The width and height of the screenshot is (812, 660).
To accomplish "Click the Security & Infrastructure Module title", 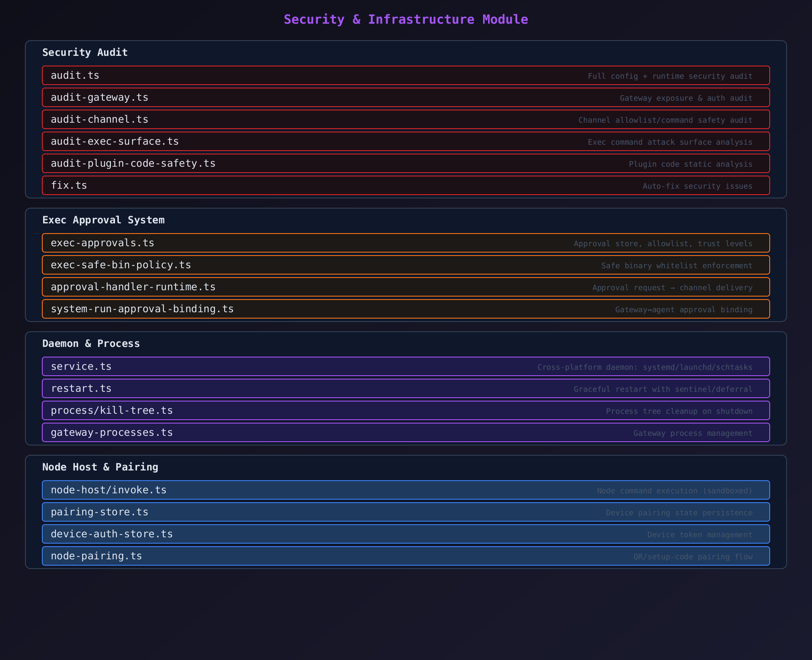I will click(406, 19).
